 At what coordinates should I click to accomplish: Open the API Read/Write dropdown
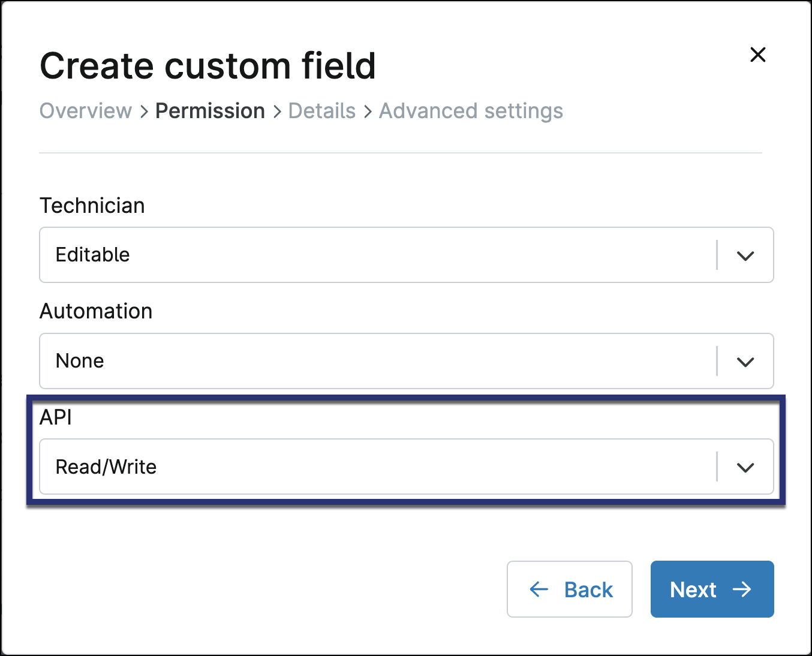pos(407,467)
